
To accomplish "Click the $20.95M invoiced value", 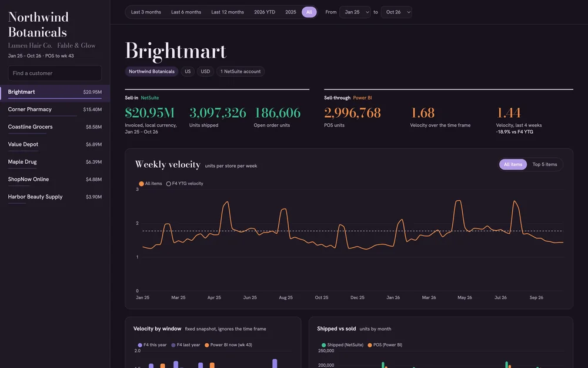I will 149,112.
